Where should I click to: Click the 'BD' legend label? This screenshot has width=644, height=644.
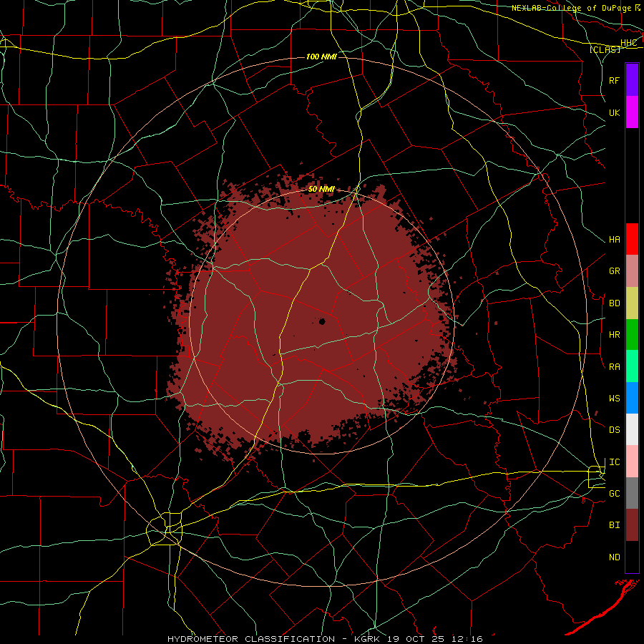pyautogui.click(x=615, y=303)
